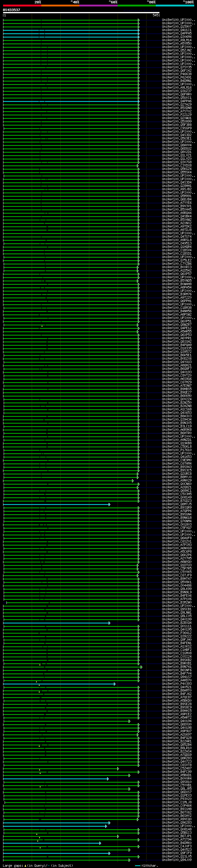
Task: Select label UniRef100_C6TJF9
Action: [177, 575]
